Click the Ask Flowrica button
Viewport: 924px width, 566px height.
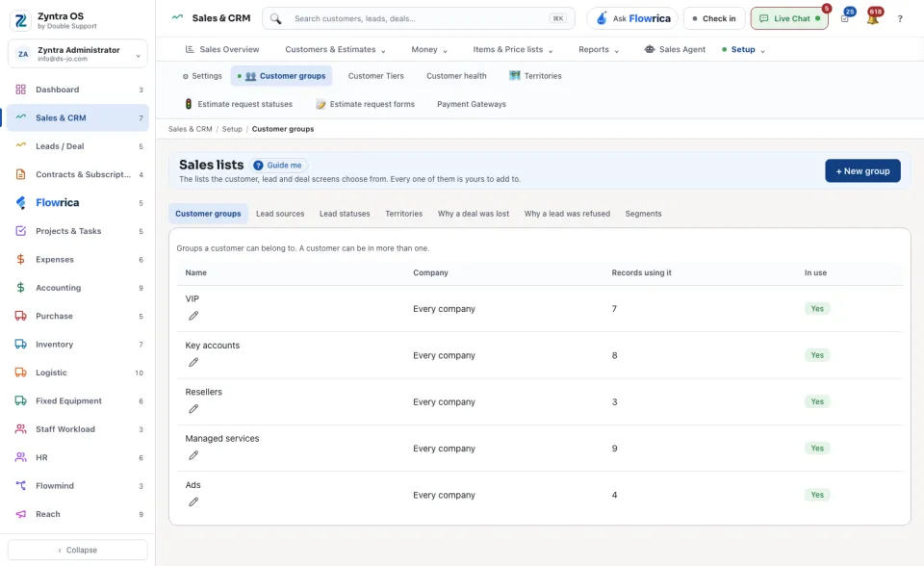pos(632,19)
